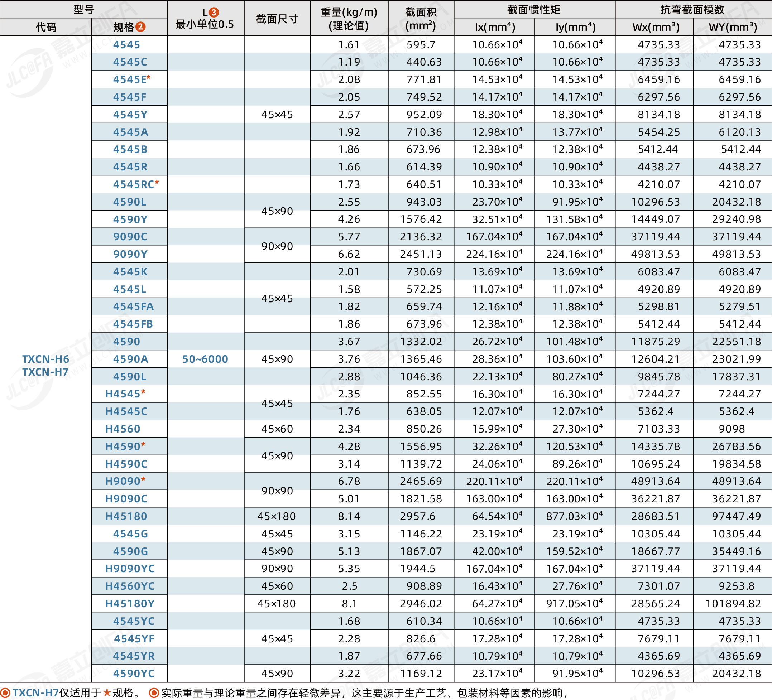Click the TXCN-H7 model code
This screenshot has height=700, width=772.
click(x=45, y=372)
